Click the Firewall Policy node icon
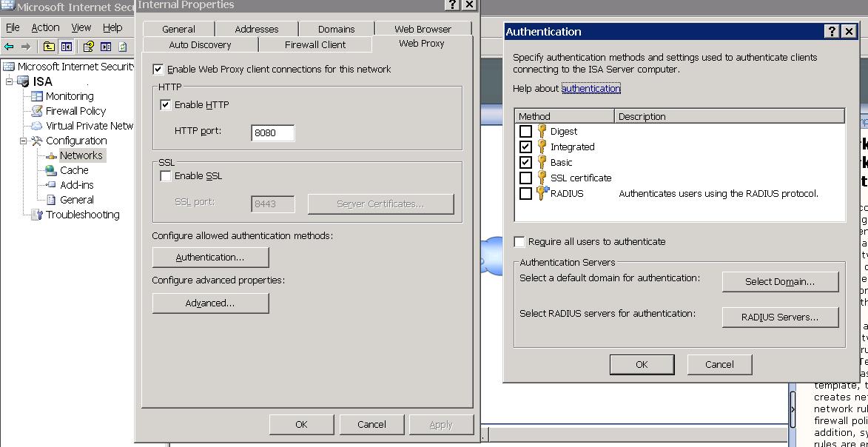 click(x=36, y=111)
